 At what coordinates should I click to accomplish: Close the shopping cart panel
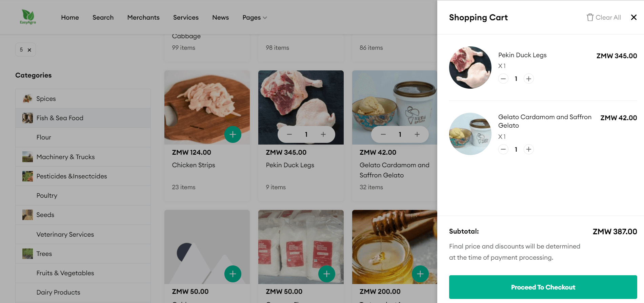coord(633,17)
